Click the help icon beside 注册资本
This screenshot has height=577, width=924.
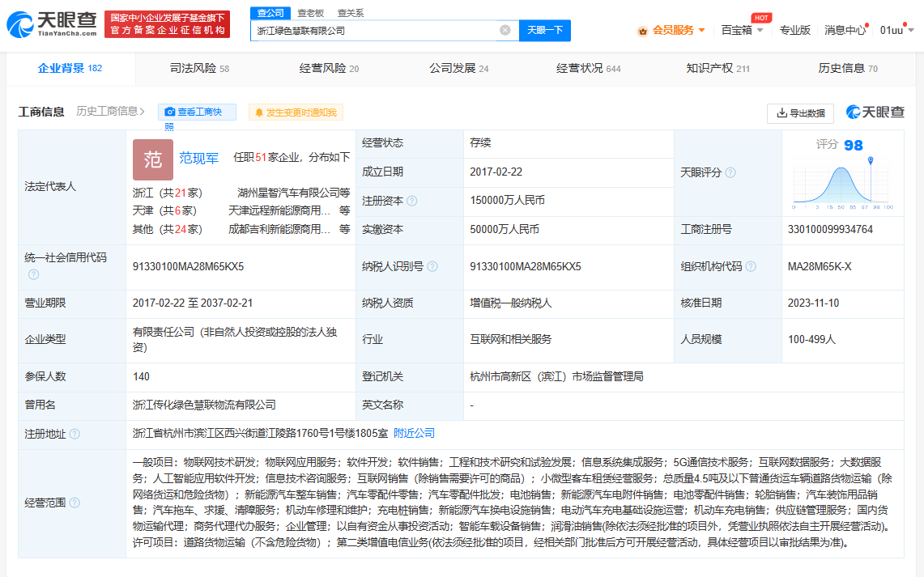click(x=412, y=201)
